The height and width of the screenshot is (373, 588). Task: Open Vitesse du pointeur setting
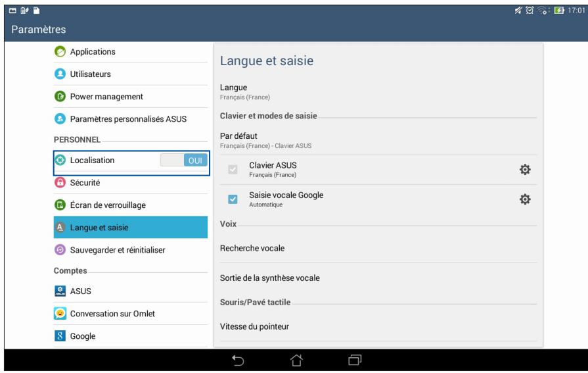click(378, 326)
